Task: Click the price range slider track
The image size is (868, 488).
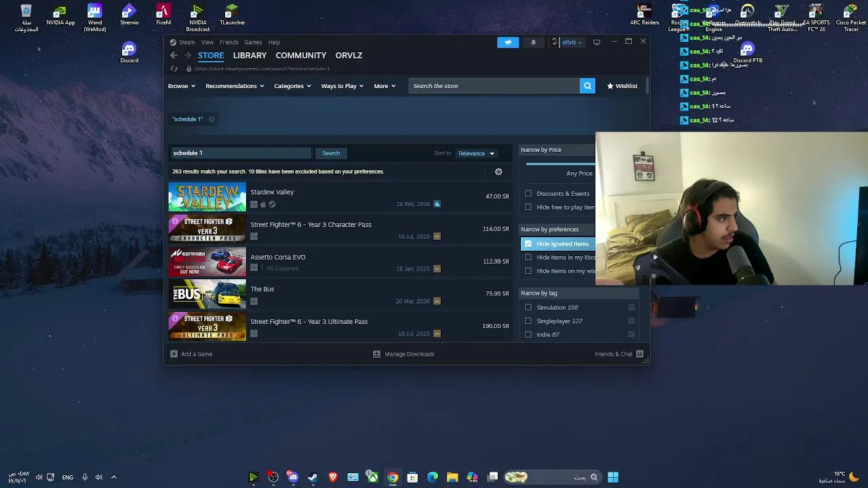Action: pos(560,163)
